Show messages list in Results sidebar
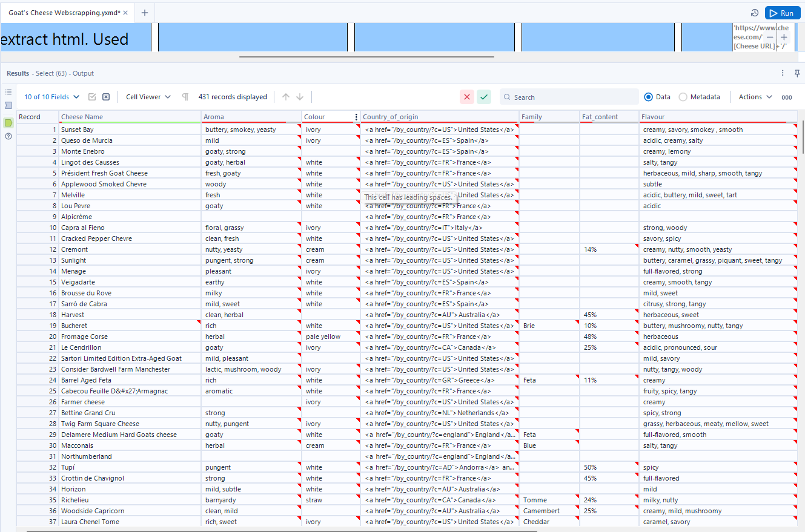This screenshot has width=805, height=532. (x=8, y=92)
